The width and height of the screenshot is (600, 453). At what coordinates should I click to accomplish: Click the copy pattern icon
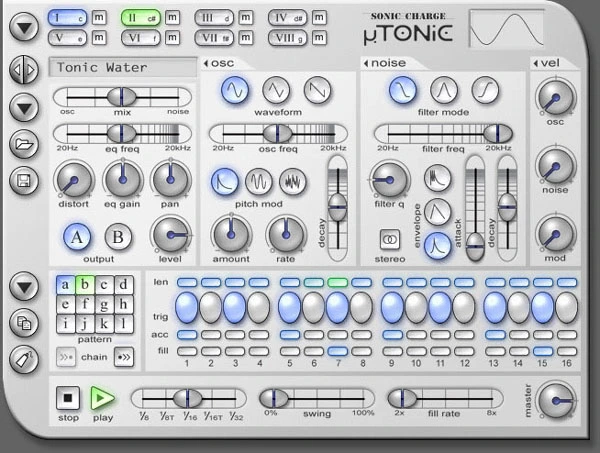click(x=23, y=323)
